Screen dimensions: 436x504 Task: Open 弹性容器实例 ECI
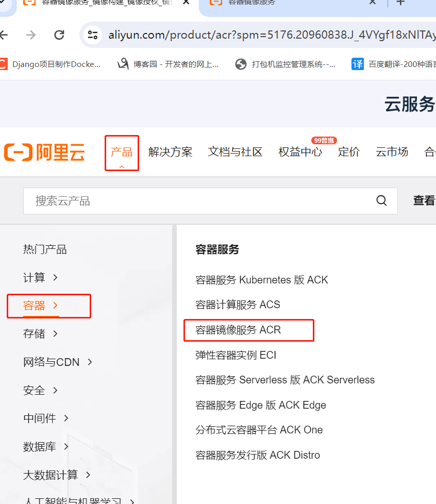236,355
